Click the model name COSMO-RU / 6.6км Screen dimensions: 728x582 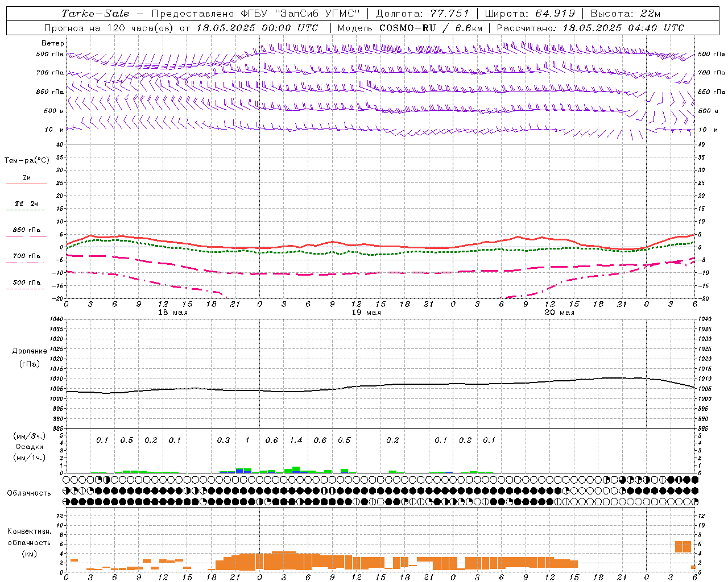coord(431,28)
